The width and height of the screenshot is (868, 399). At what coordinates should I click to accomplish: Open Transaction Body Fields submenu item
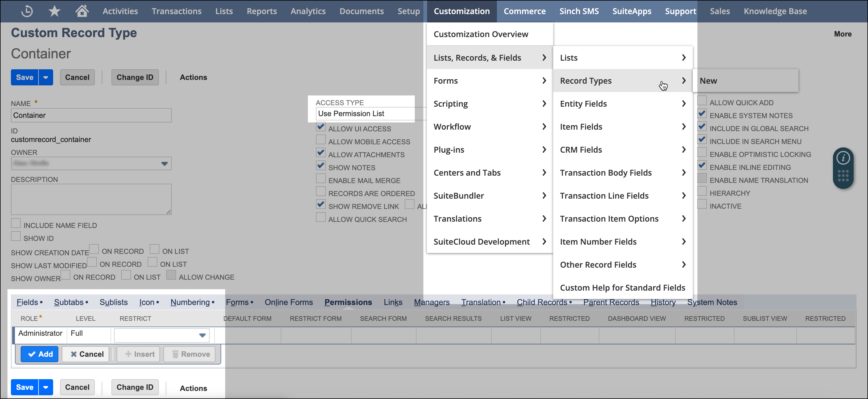pyautogui.click(x=622, y=173)
